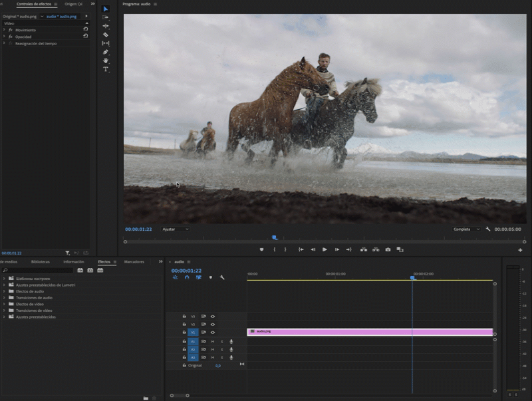The width and height of the screenshot is (532, 401).
Task: Select the Razor tool in the toolbar
Action: click(106, 35)
